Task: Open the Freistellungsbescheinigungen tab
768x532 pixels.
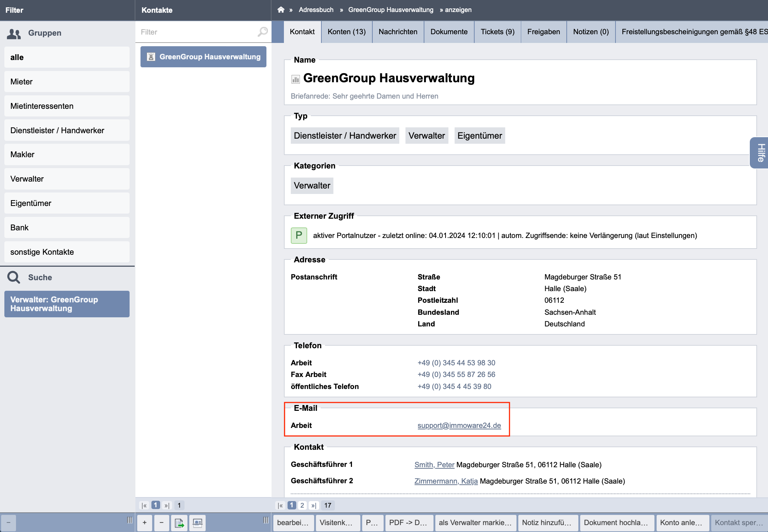Action: (x=692, y=32)
